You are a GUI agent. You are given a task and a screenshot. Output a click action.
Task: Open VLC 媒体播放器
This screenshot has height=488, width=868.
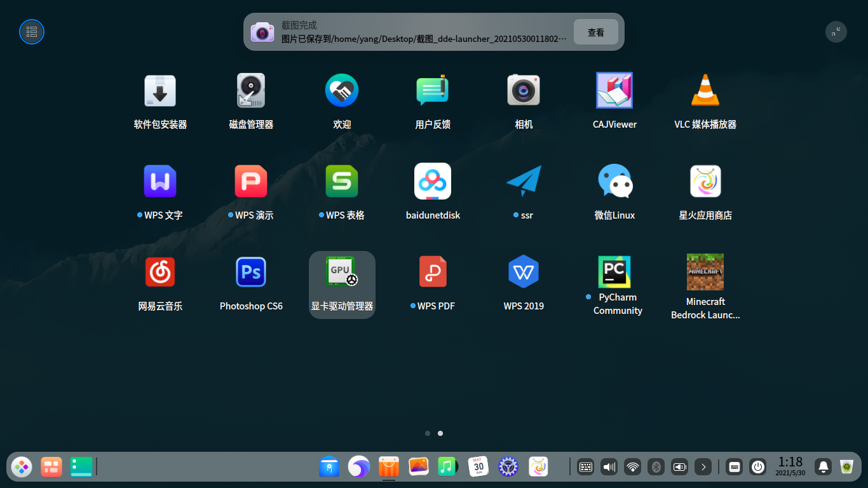705,90
